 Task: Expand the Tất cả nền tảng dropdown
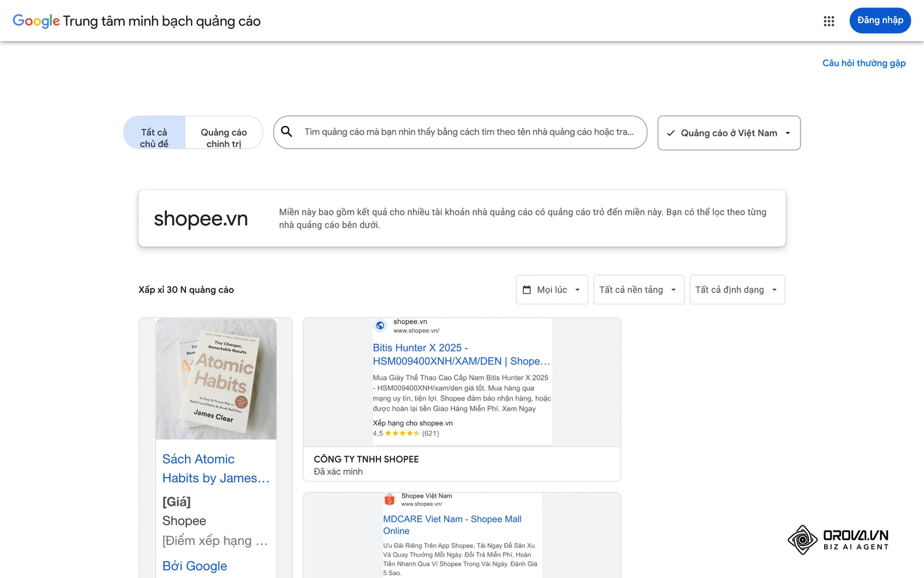point(639,290)
